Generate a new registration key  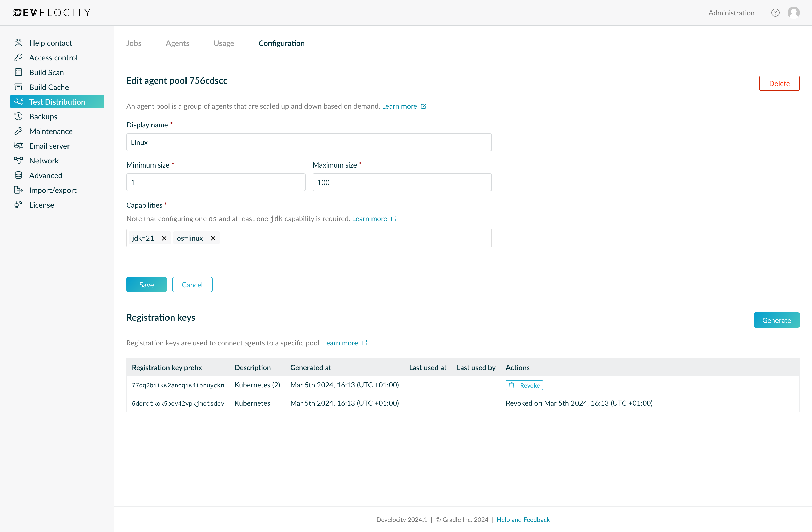pyautogui.click(x=776, y=320)
